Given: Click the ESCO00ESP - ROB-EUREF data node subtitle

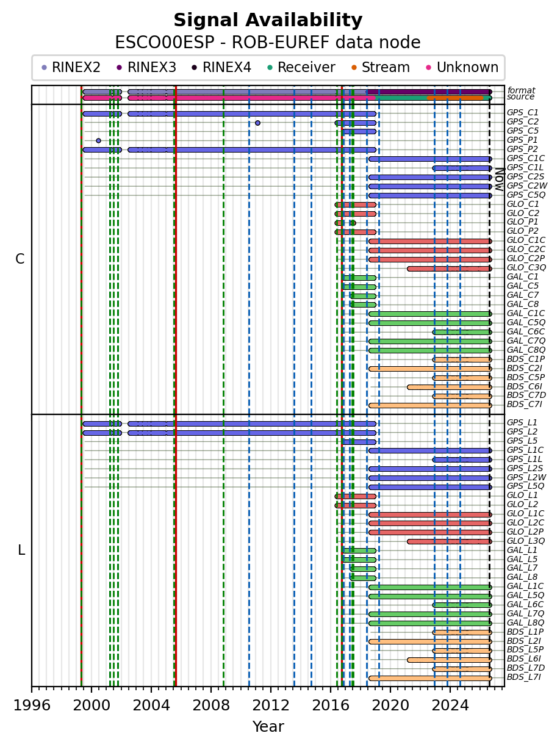Looking at the screenshot, I should pyautogui.click(x=268, y=43).
